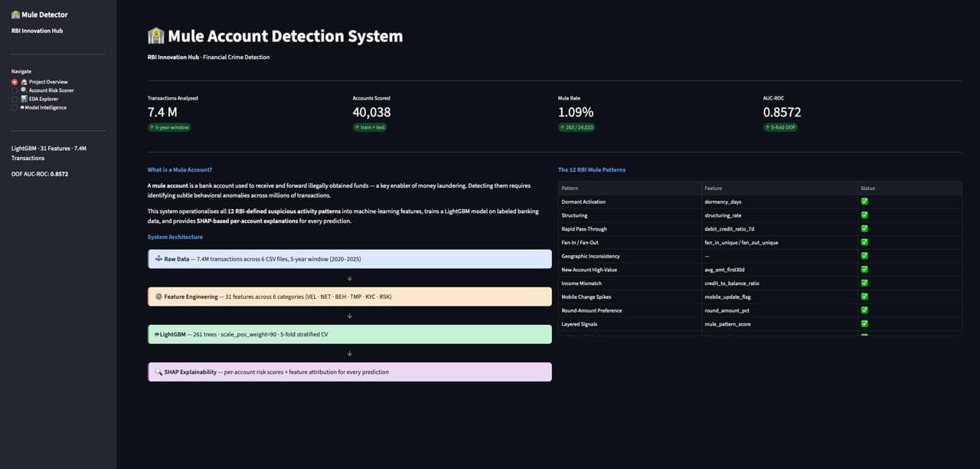Click the 'What is a Mule Account?' heading
The image size is (980, 469).
click(x=180, y=170)
